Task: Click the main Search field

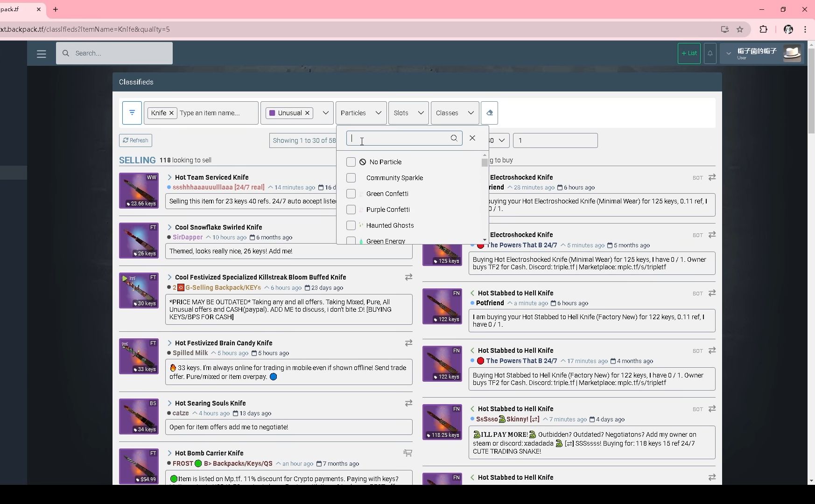Action: coord(114,53)
